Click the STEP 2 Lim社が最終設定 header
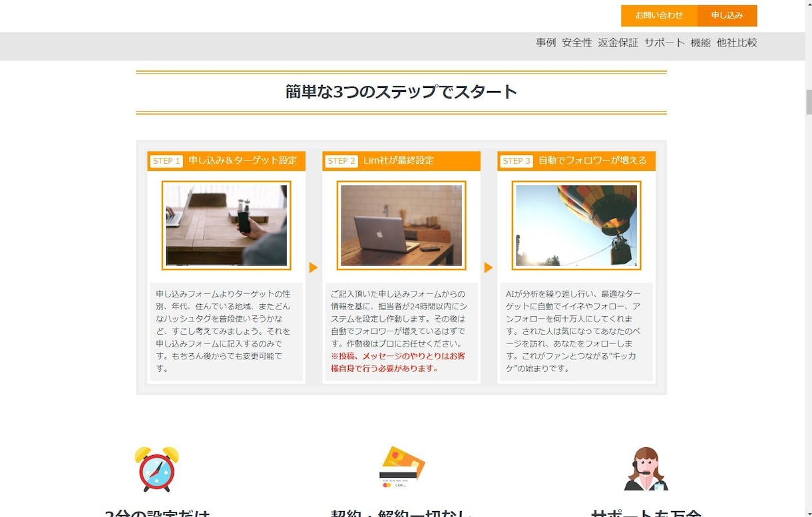 pyautogui.click(x=401, y=161)
